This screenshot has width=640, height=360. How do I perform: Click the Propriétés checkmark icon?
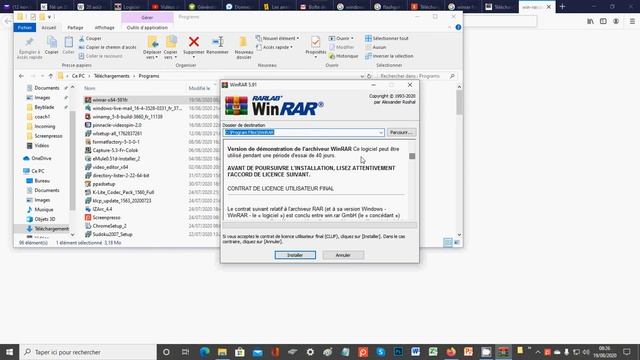click(316, 42)
